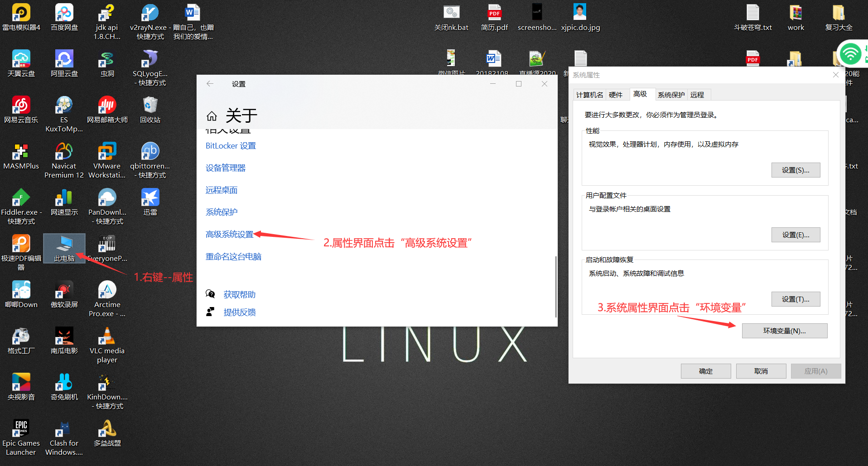Click 提供反馈 link in Settings
868x466 pixels.
click(240, 312)
